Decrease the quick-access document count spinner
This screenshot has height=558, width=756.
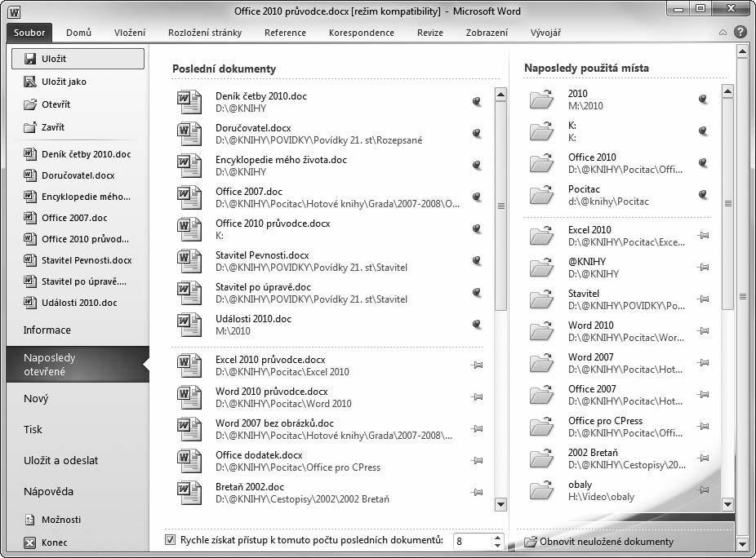pos(497,545)
